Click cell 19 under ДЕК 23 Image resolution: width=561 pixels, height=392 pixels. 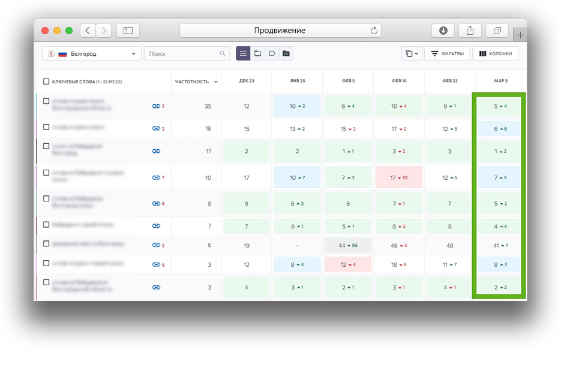pyautogui.click(x=247, y=246)
